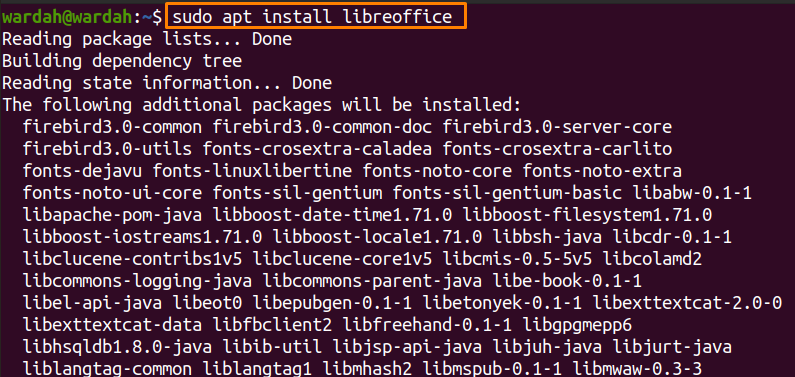Click the firebird3.0-common package name
795x377 pixels.
(x=112, y=127)
